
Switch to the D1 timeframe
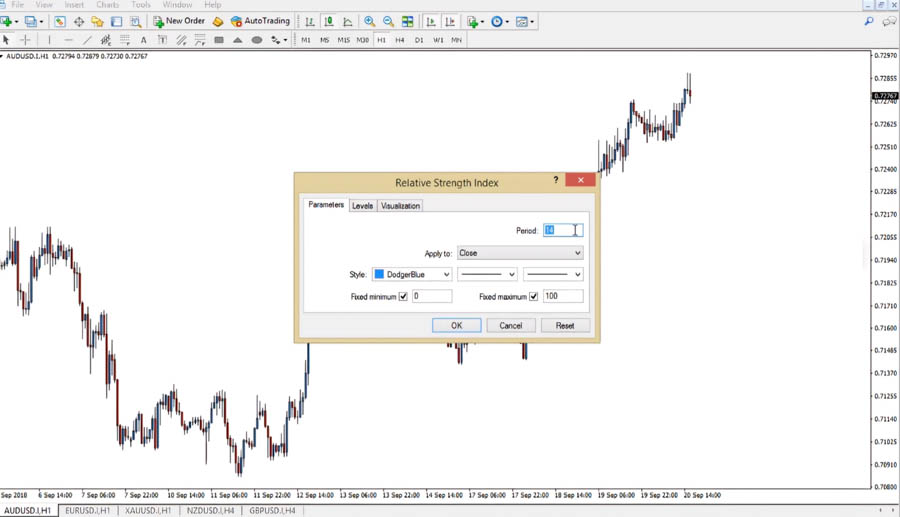[x=419, y=40]
